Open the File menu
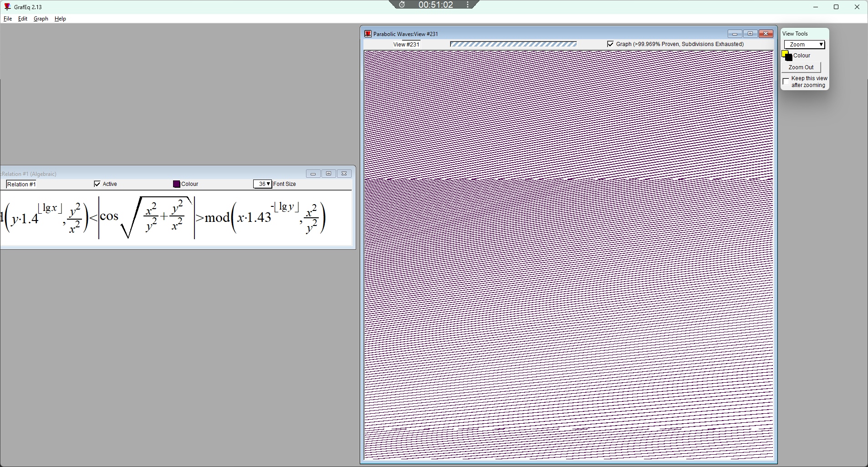Image resolution: width=868 pixels, height=467 pixels. (8, 19)
